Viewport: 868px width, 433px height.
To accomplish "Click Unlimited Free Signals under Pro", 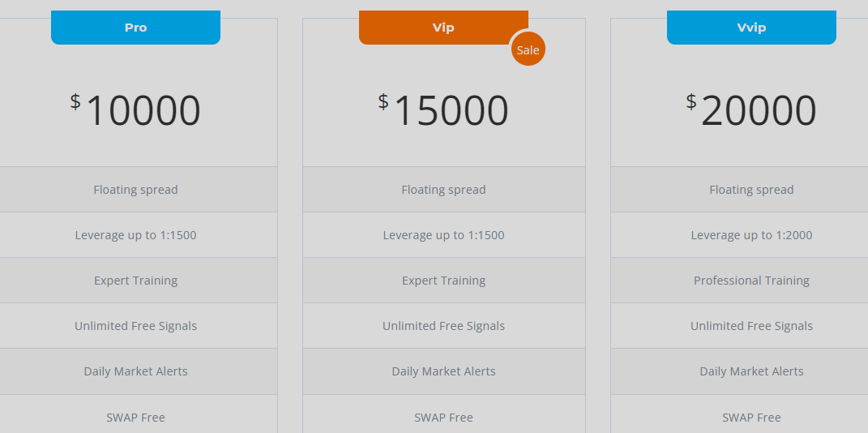I will (x=135, y=326).
